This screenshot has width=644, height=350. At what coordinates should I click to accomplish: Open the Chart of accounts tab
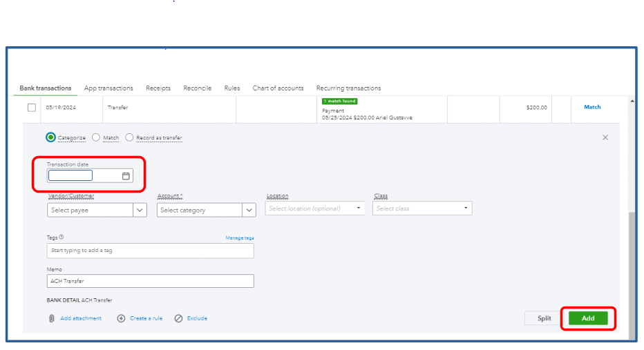pyautogui.click(x=278, y=88)
